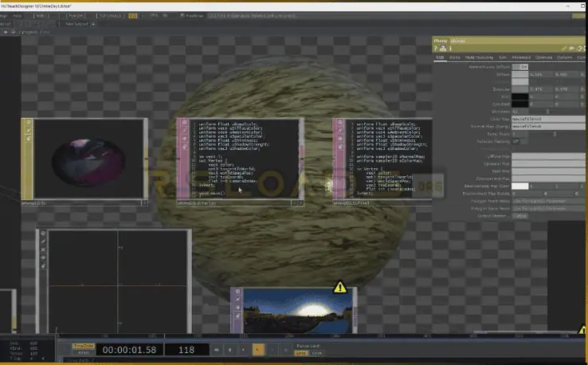Viewport: 588px width, 365px height.
Task: Click the frame number field showing 118
Action: click(x=186, y=350)
